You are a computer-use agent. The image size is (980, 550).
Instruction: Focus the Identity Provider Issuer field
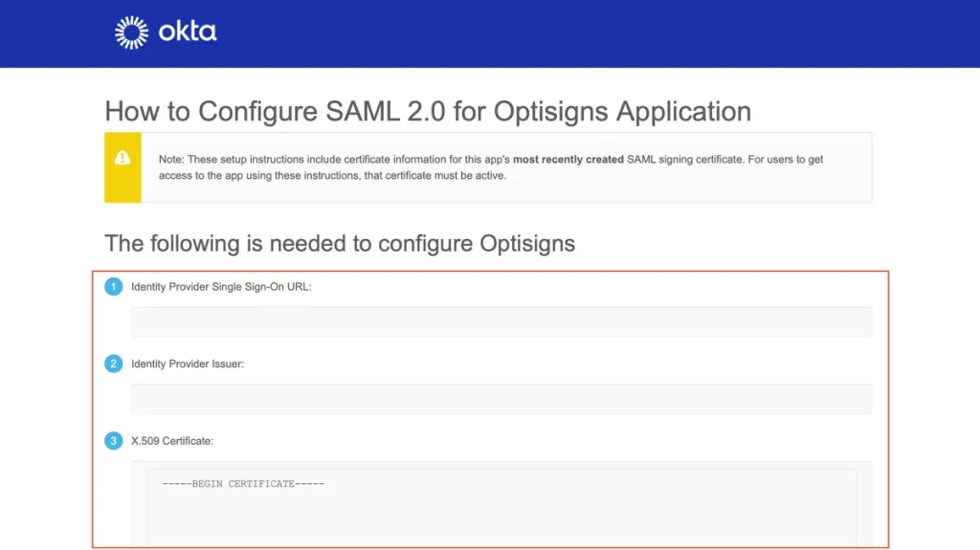tap(501, 399)
